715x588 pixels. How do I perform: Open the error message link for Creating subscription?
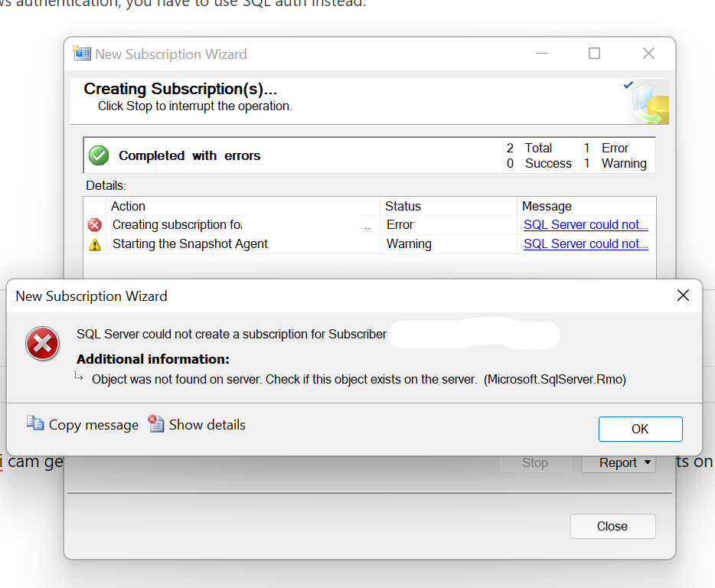coord(586,224)
